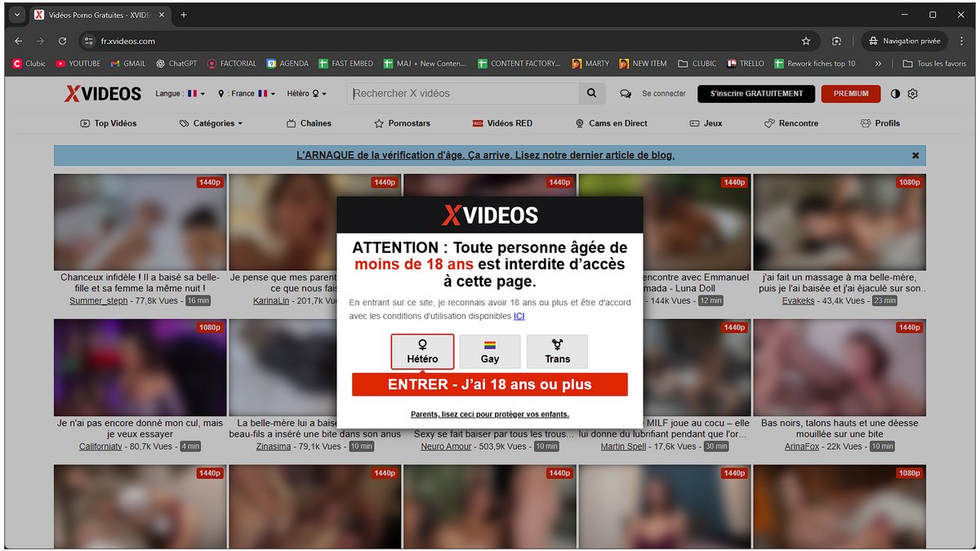Select the Hétéro option in the dialog

(x=422, y=351)
